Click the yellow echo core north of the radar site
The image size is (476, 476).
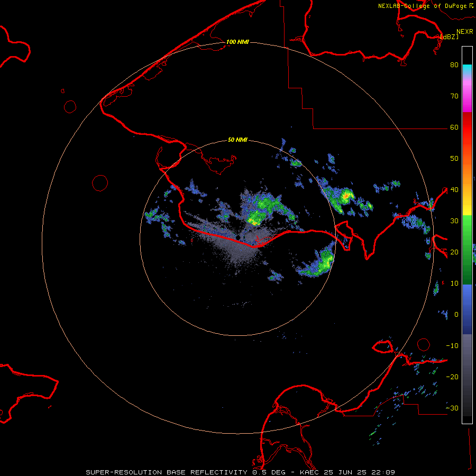(254, 223)
